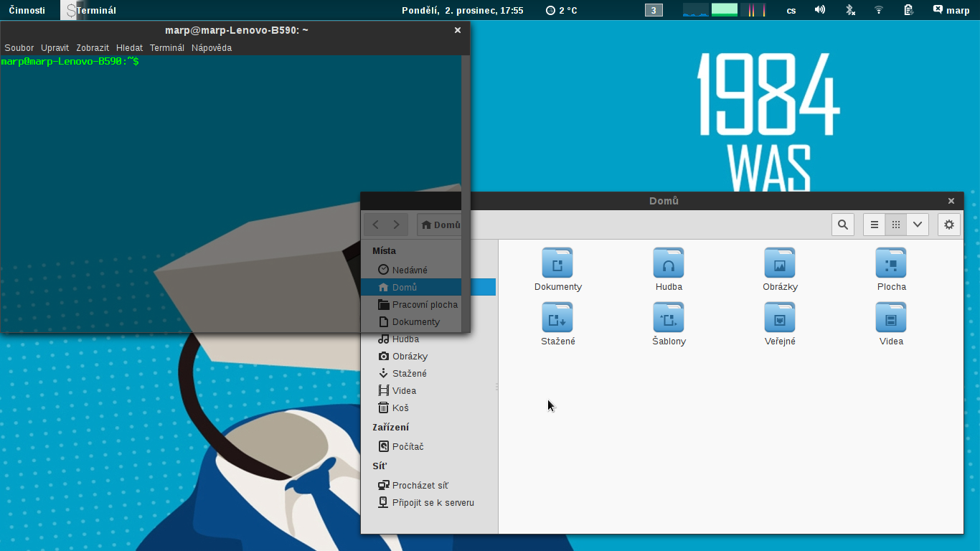This screenshot has width=980, height=551.
Task: Click Procházet síť in sidebar
Action: click(x=428, y=485)
